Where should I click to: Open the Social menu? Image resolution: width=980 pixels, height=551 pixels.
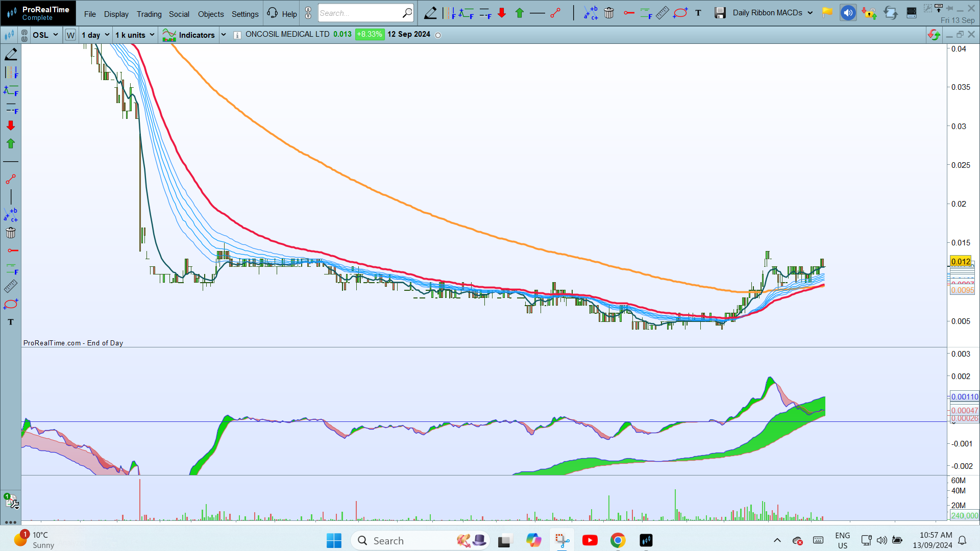click(x=179, y=14)
